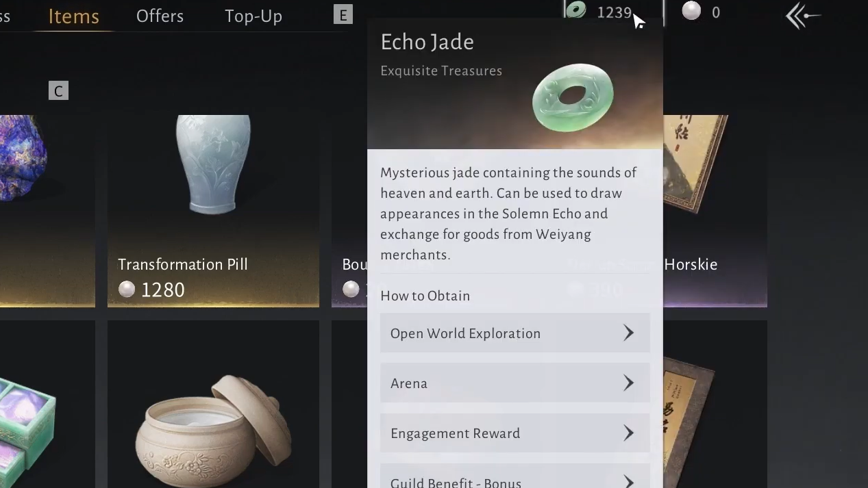868x488 pixels.
Task: Click the Echo Jade currency icon in the top bar
Action: 575,10
